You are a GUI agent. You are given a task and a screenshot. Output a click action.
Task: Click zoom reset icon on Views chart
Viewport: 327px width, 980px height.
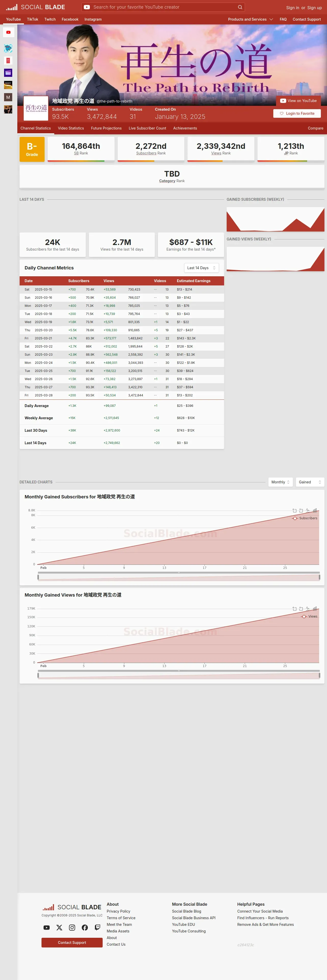(x=301, y=609)
